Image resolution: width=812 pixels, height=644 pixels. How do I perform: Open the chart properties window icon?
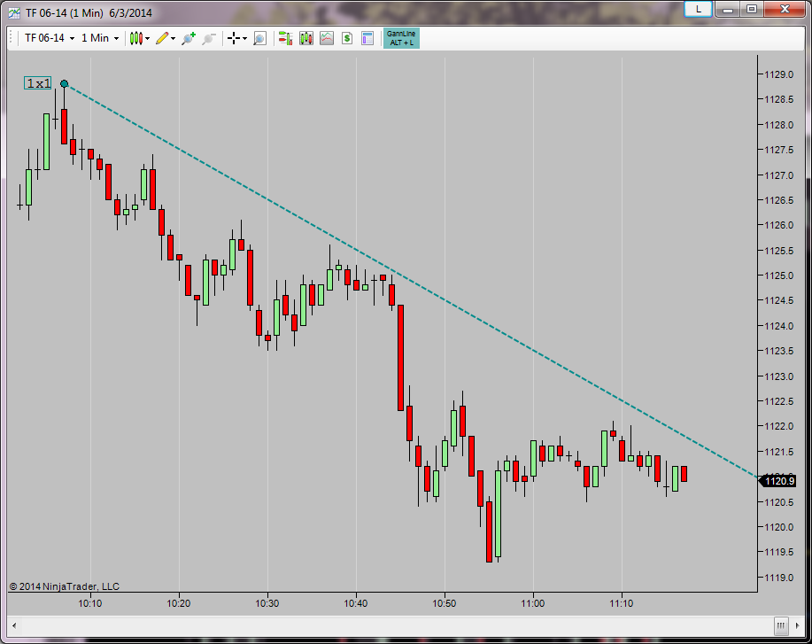(367, 38)
